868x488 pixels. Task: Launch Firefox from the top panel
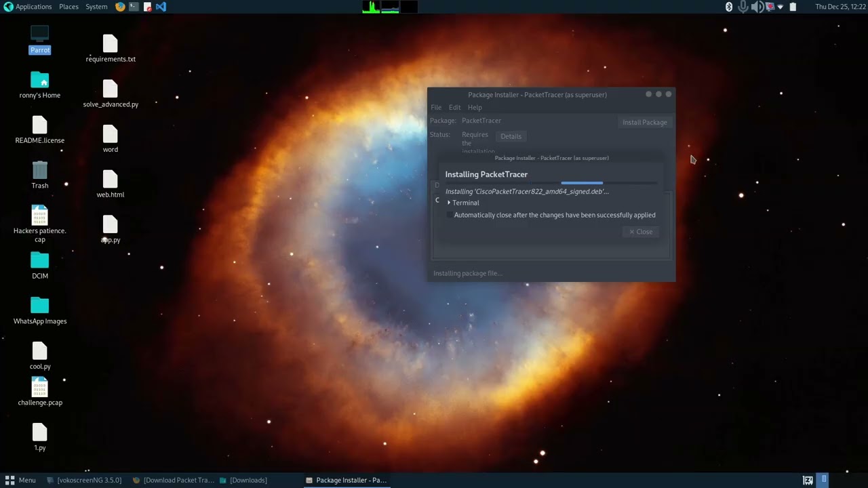[x=120, y=7]
